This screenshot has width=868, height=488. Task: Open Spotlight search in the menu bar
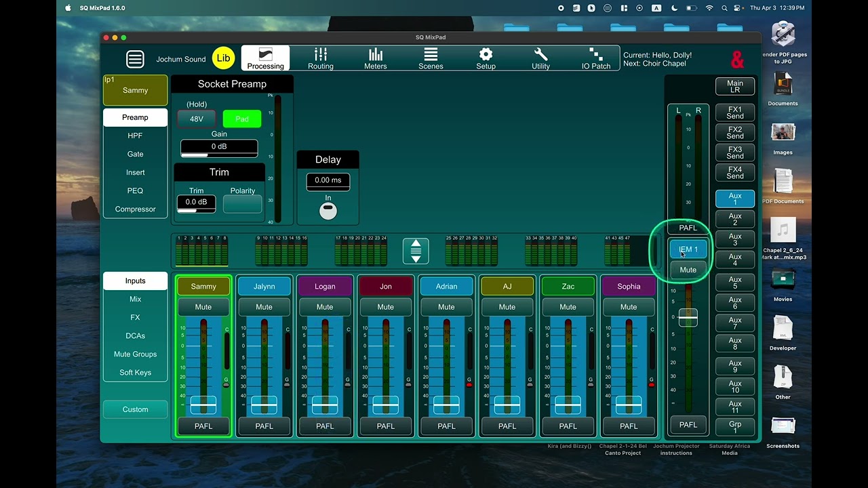[x=725, y=8]
